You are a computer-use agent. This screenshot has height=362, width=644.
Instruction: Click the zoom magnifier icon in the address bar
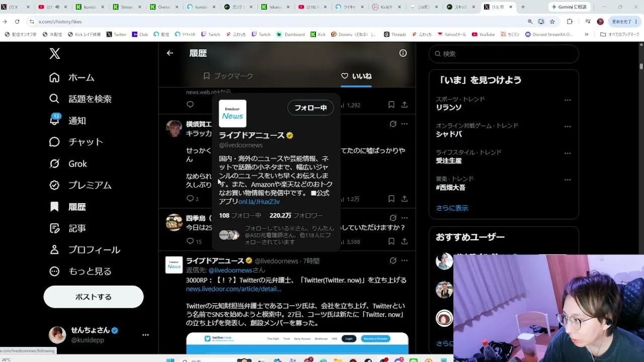tap(530, 22)
